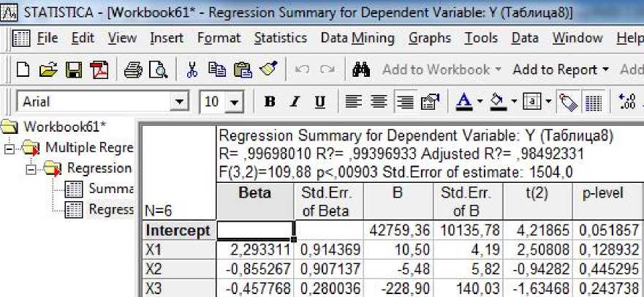Align cell text right
The width and height of the screenshot is (644, 297).
point(405,102)
